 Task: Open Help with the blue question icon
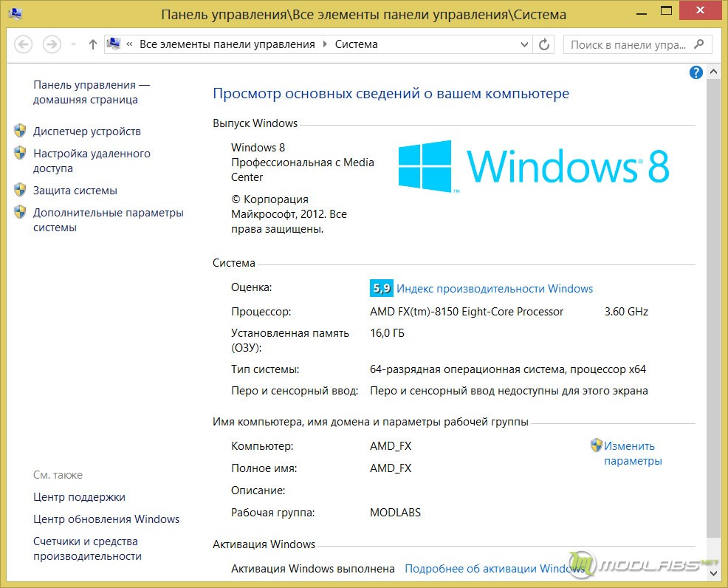(696, 72)
